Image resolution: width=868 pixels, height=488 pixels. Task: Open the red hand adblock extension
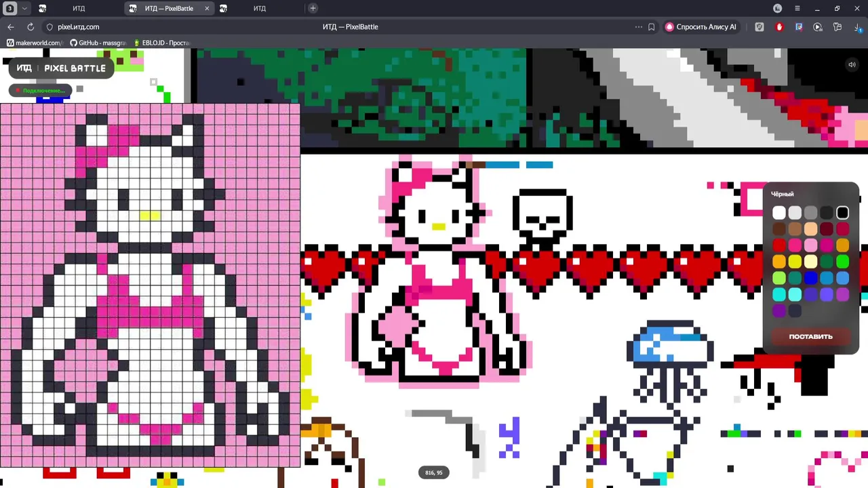tap(779, 27)
